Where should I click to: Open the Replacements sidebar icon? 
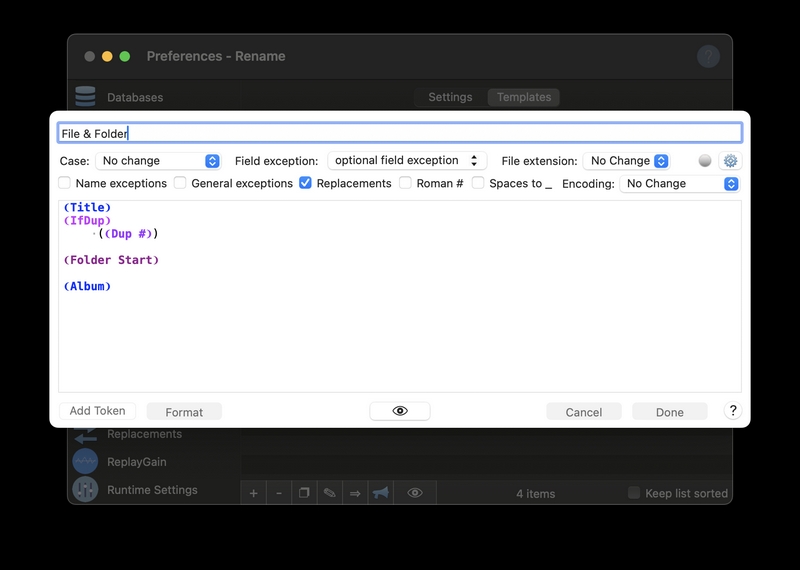(85, 434)
